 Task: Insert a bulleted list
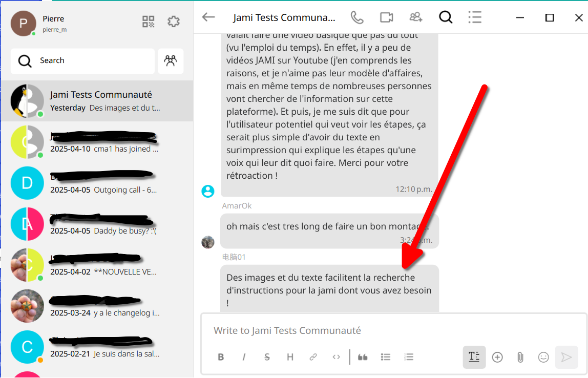point(386,357)
